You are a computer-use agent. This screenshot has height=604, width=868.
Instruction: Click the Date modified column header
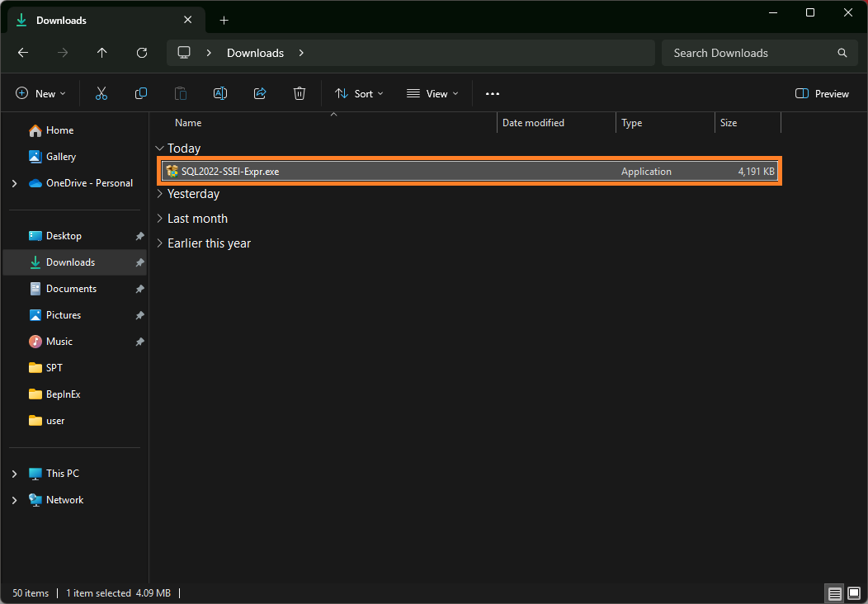pos(533,123)
